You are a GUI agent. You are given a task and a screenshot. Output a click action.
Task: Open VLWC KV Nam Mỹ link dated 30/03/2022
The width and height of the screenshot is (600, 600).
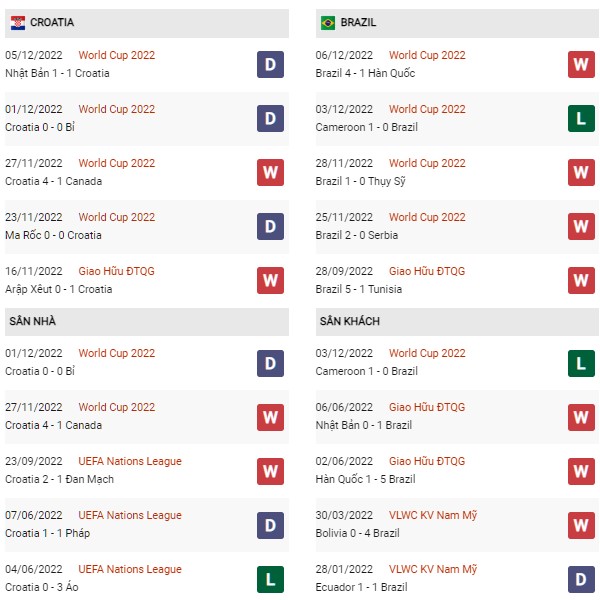tap(433, 515)
